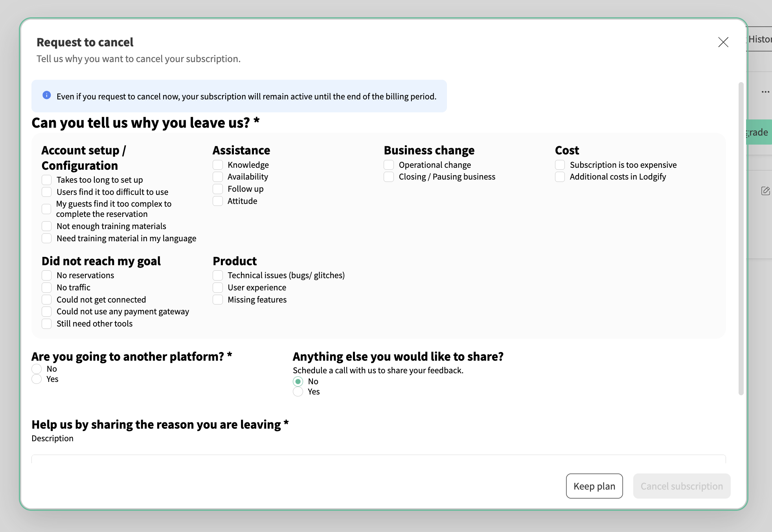Tick the 'Knowledge' assistance checkbox
The image size is (772, 532).
point(218,165)
